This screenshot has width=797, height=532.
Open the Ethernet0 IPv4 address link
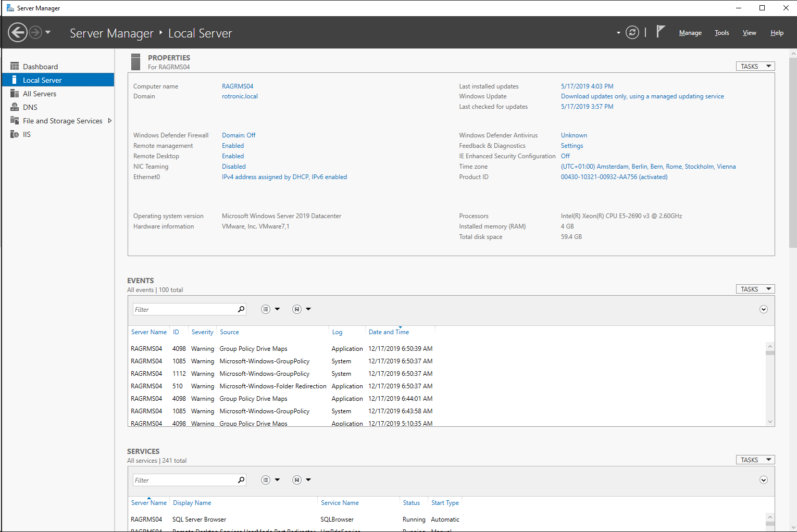pyautogui.click(x=284, y=177)
